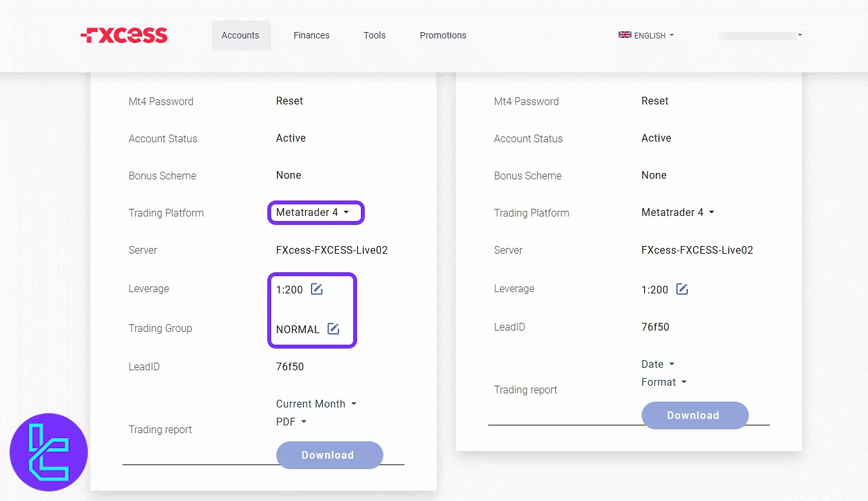
Task: Open the ENGLISH language dropdown
Action: (646, 35)
